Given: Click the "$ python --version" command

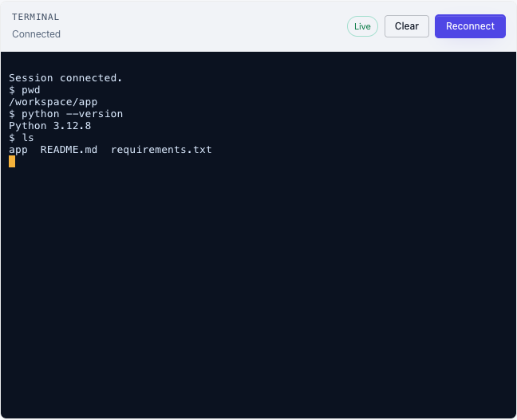Looking at the screenshot, I should (x=65, y=114).
